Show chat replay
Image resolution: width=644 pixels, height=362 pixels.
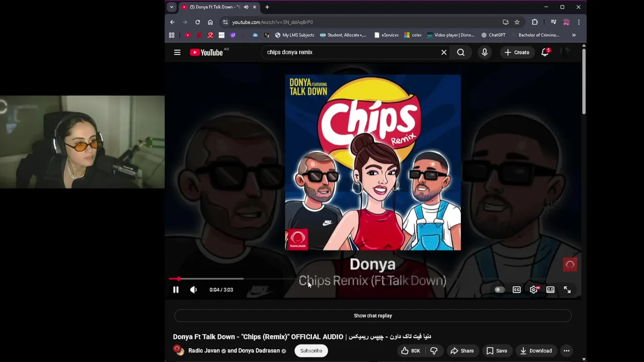click(373, 316)
